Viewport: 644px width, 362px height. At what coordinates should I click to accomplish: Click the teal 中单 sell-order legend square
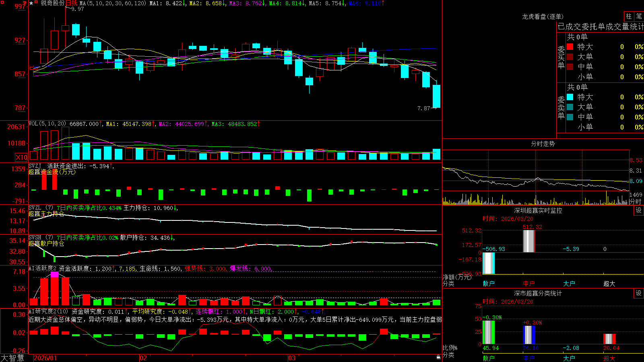pos(570,117)
